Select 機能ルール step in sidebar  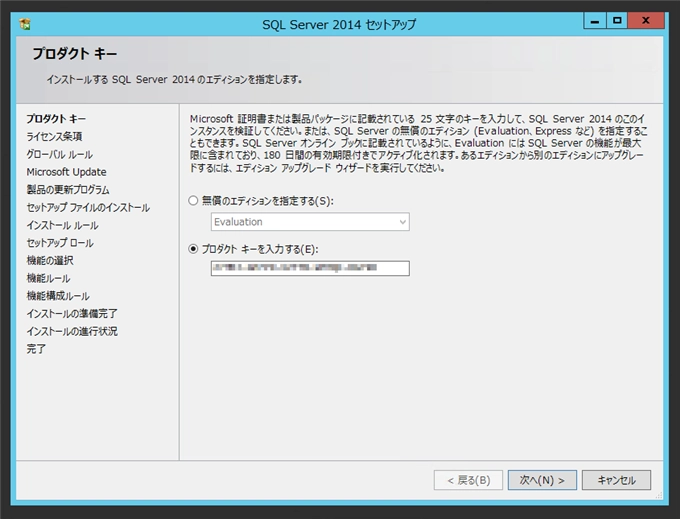[x=48, y=278]
